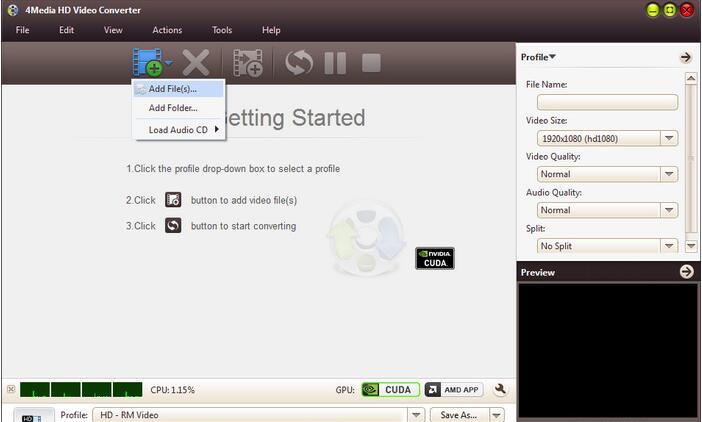The width and height of the screenshot is (702, 422).
Task: Click the Preview panel arrow icon
Action: 686,272
